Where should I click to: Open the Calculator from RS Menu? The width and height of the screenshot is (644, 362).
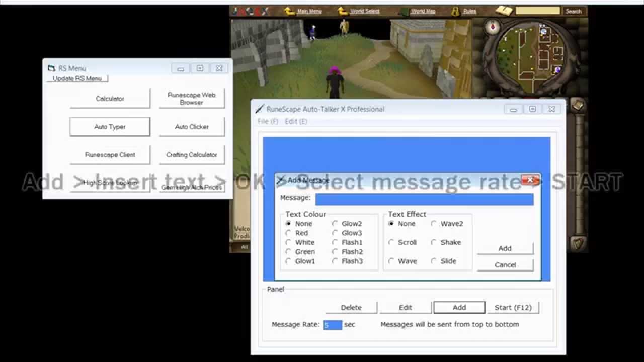110,98
